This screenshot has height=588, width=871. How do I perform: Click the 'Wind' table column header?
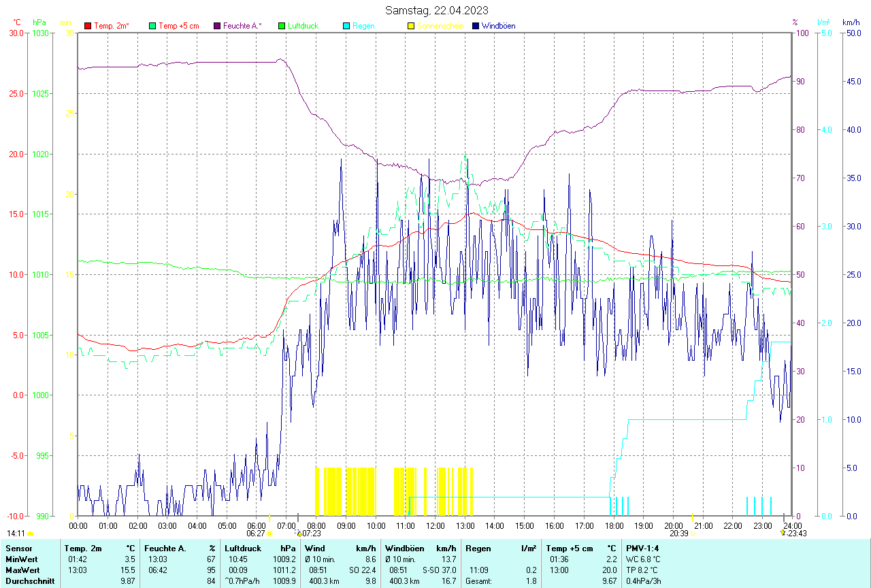click(315, 548)
